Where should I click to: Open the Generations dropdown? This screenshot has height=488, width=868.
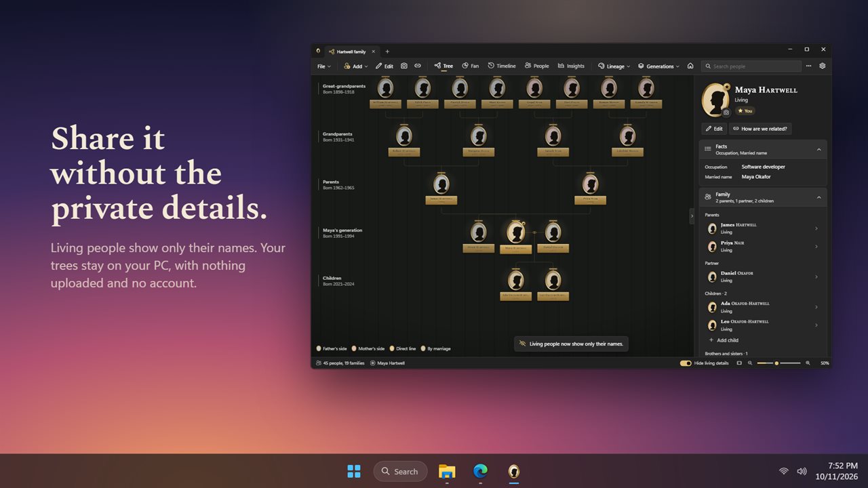(659, 66)
